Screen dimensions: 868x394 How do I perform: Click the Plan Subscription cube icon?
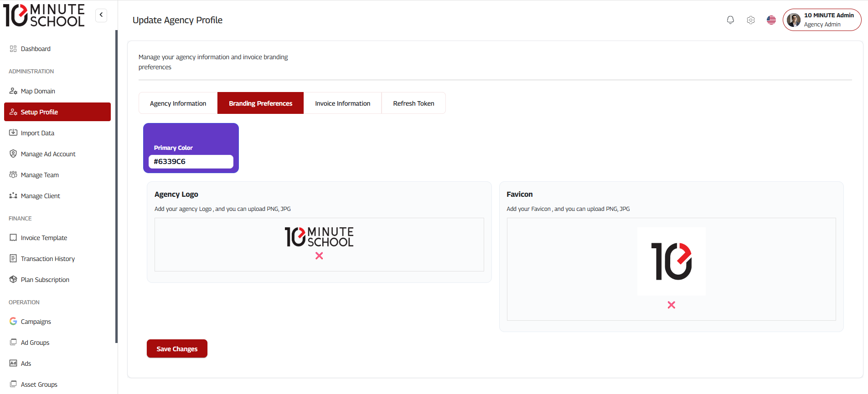point(13,279)
